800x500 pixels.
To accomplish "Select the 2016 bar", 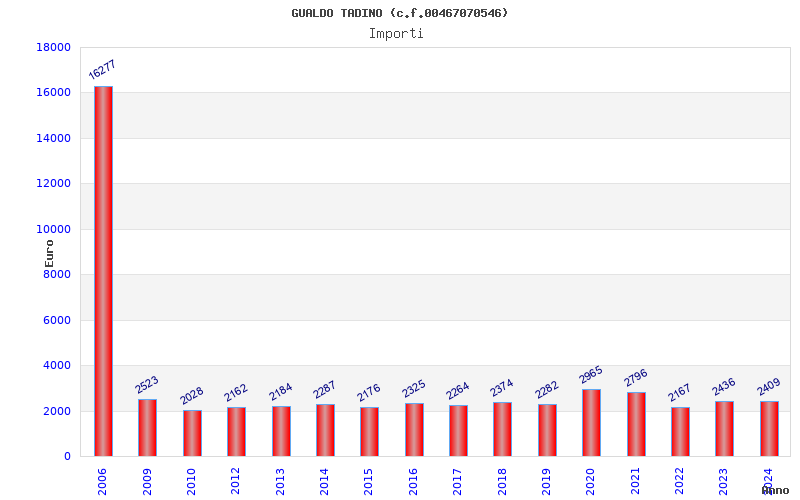I will (414, 430).
